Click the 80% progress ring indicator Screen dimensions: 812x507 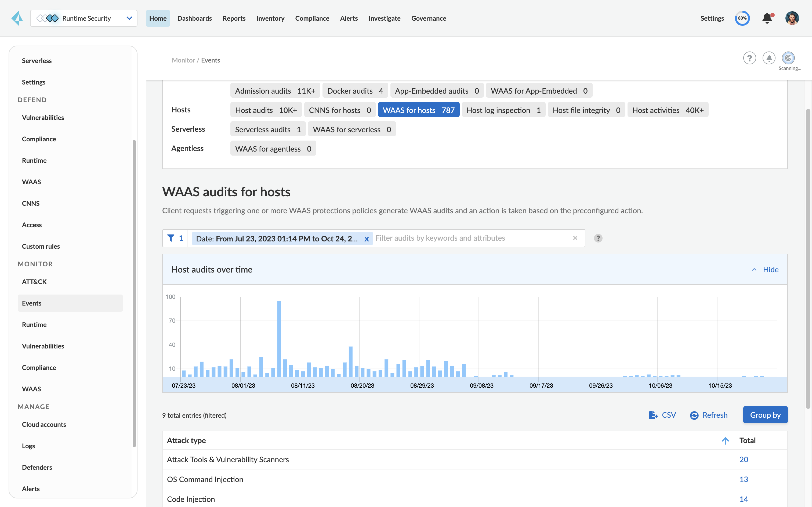(x=742, y=18)
